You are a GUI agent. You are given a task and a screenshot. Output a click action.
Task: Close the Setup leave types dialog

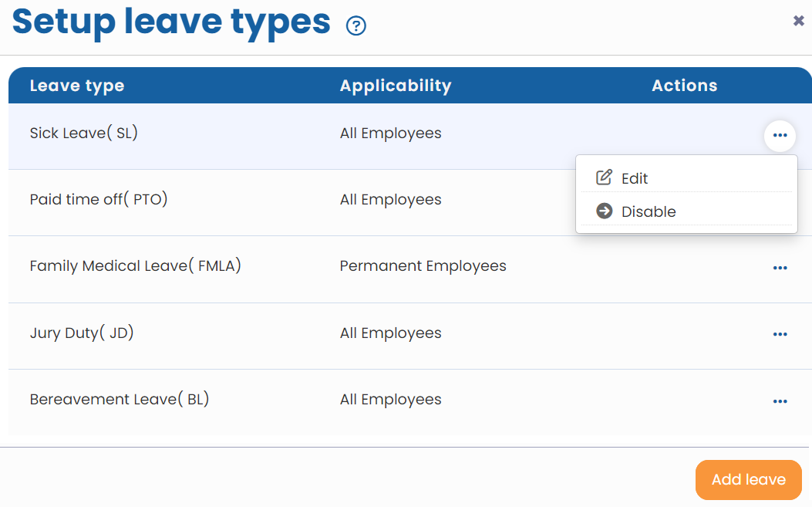(x=799, y=21)
